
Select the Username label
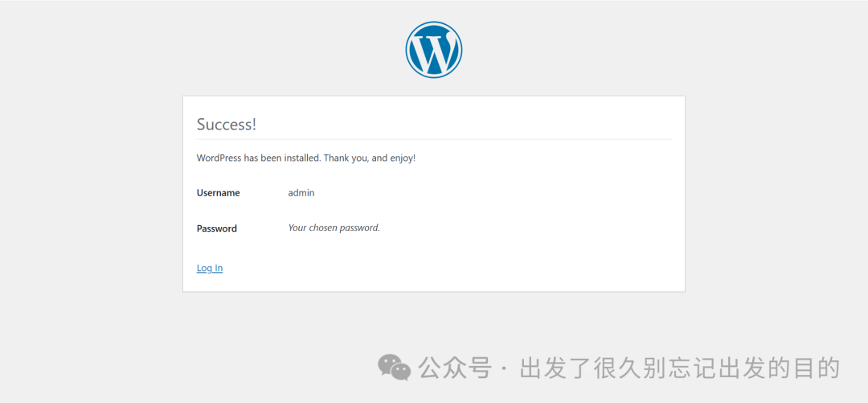218,193
